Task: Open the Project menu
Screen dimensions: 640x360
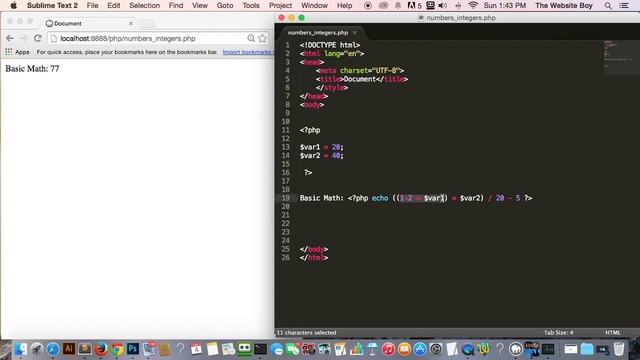Action: tap(280, 6)
